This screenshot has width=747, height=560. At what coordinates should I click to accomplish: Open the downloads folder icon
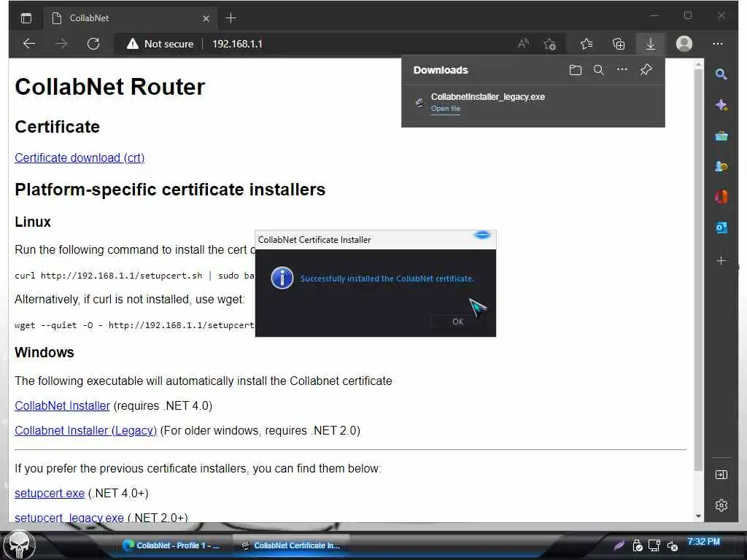coord(575,70)
